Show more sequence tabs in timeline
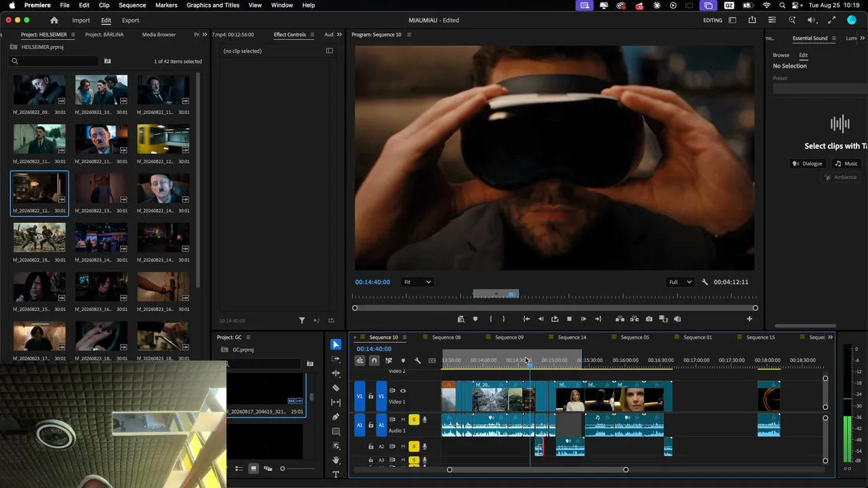Viewport: 868px width, 488px height. (x=830, y=338)
